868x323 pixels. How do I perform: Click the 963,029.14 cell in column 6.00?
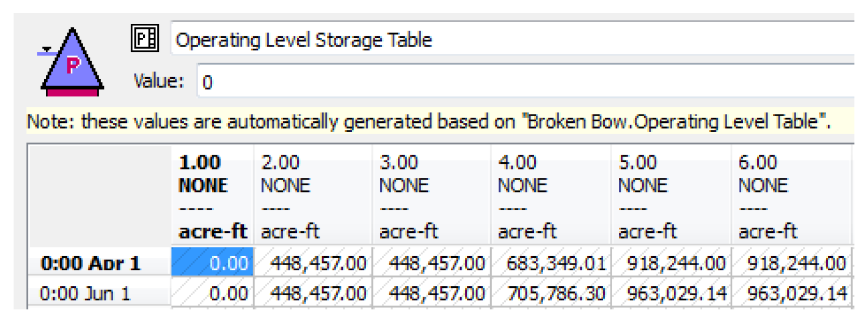click(x=790, y=294)
